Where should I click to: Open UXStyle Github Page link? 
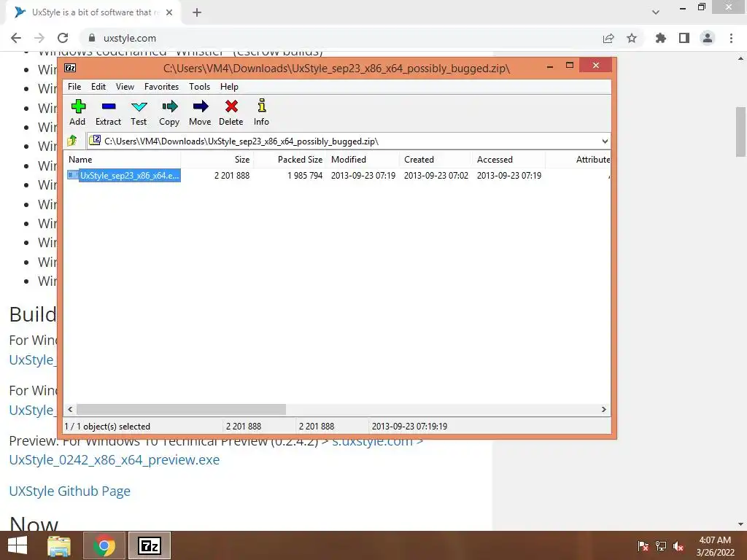point(69,491)
